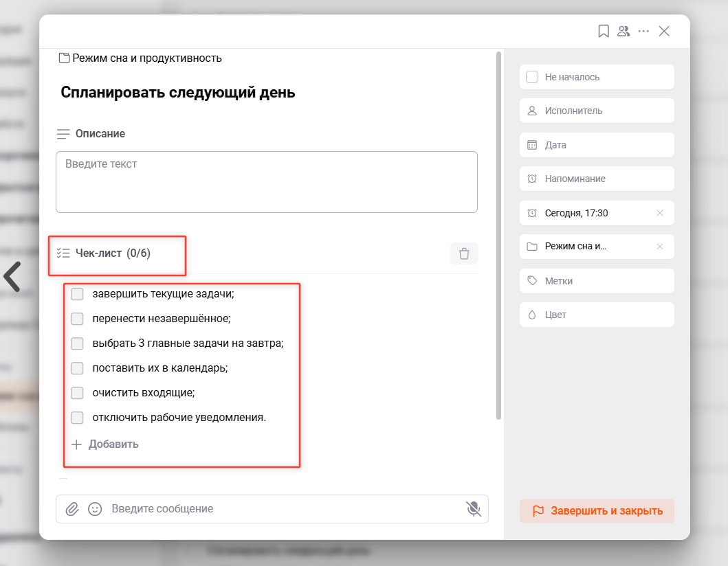
Task: Open the three-dot options menu
Action: (x=643, y=31)
